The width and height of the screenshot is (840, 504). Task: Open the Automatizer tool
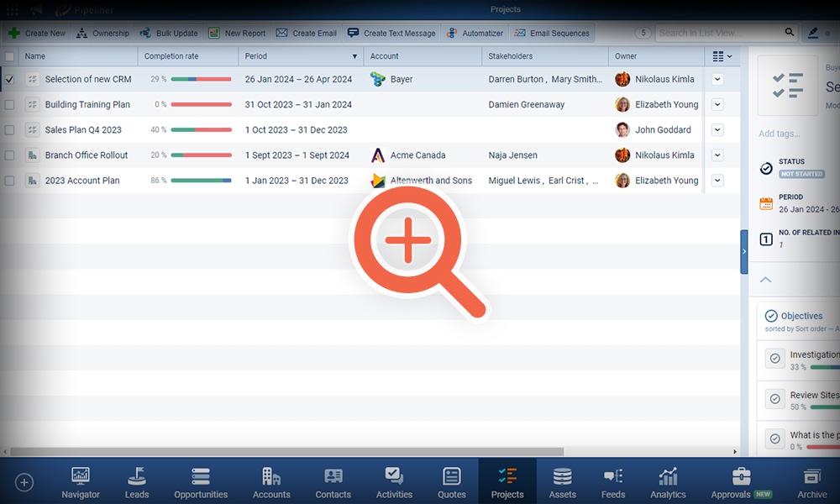475,33
